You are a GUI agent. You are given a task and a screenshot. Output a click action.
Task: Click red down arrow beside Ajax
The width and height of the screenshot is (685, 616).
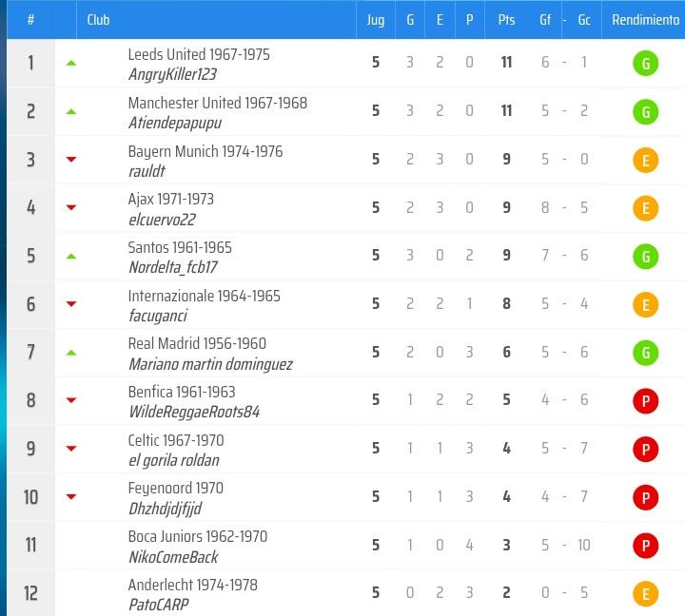71,207
